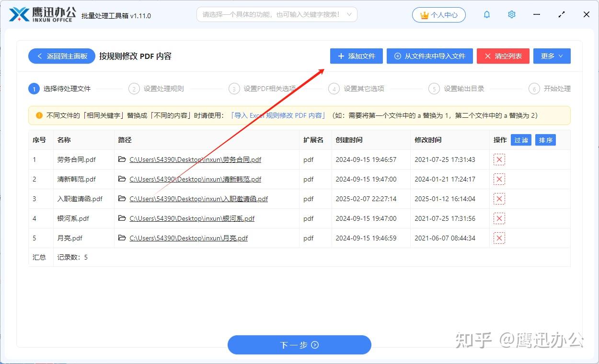Click modified time 2021-06-07 08:44:34

pyautogui.click(x=445, y=238)
